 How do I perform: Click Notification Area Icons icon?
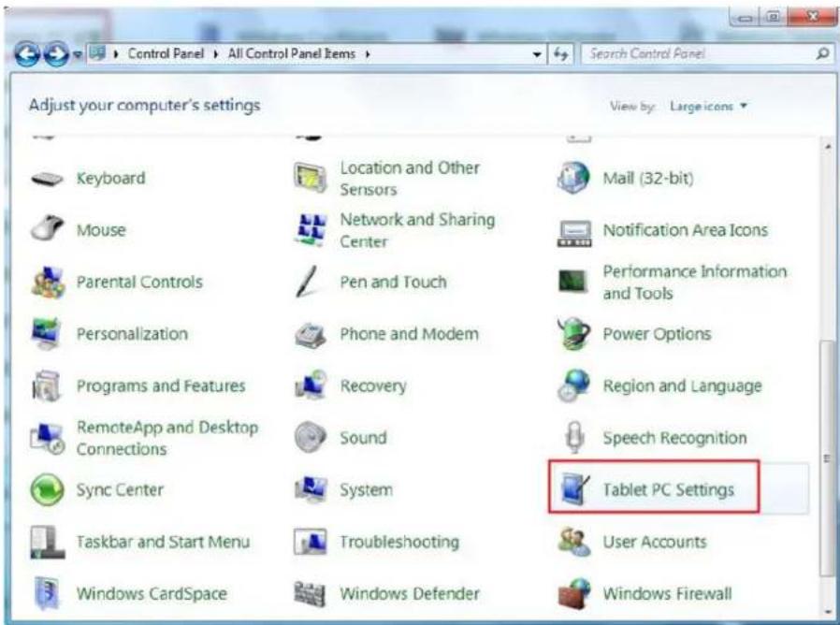574,234
